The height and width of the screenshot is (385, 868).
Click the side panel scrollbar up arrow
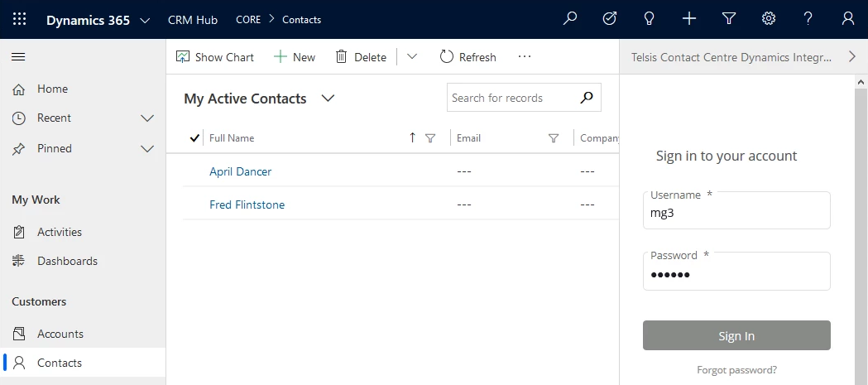tap(861, 82)
